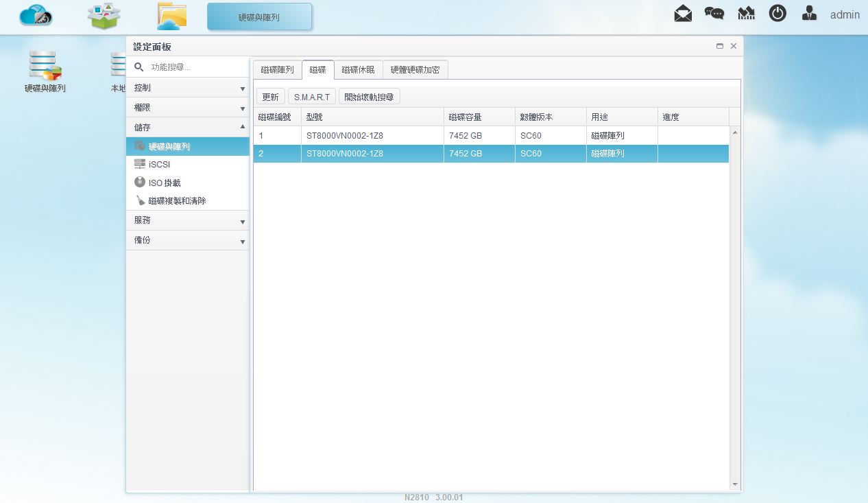Open the resource monitor chart icon
Viewport: 868px width, 503px height.
746,13
